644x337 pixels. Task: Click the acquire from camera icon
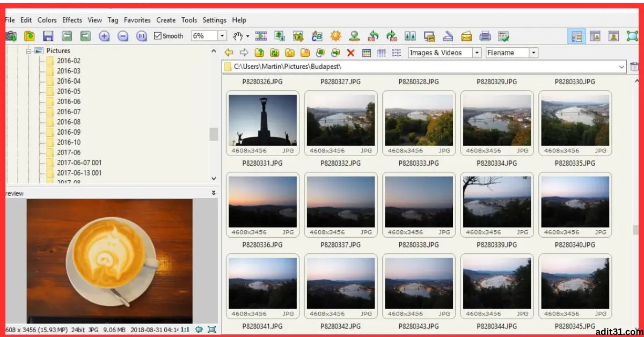(11, 36)
